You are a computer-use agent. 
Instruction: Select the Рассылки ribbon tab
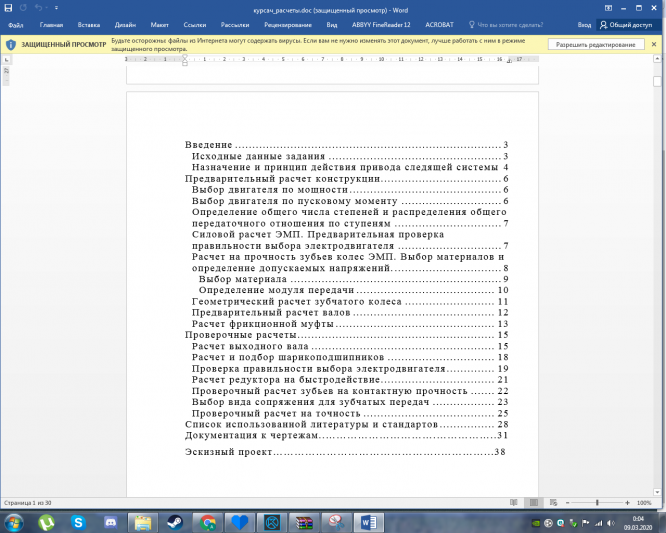click(x=235, y=25)
